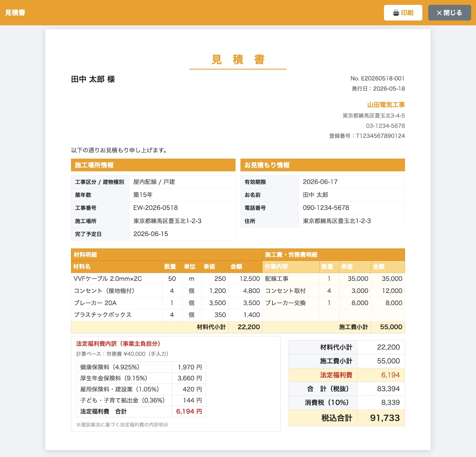Click the ブレーカー交換 work item
The height and width of the screenshot is (457, 476).
tap(285, 303)
